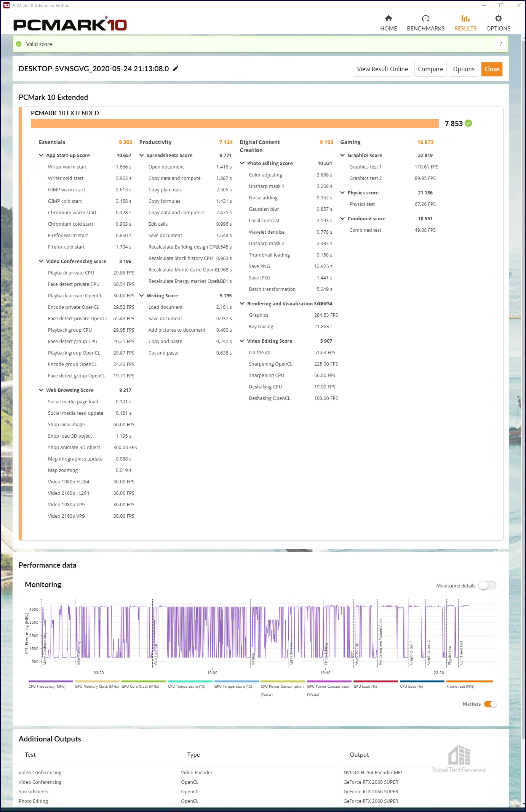Toggle Monitoring details switch

coord(487,585)
